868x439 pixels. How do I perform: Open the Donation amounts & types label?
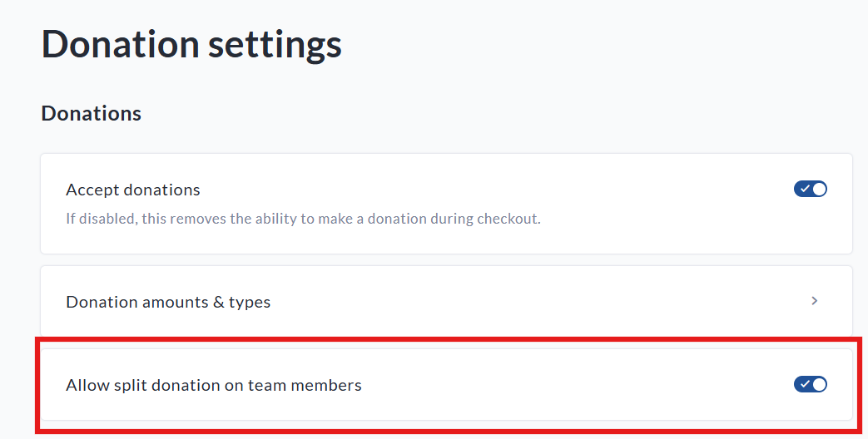pyautogui.click(x=168, y=302)
